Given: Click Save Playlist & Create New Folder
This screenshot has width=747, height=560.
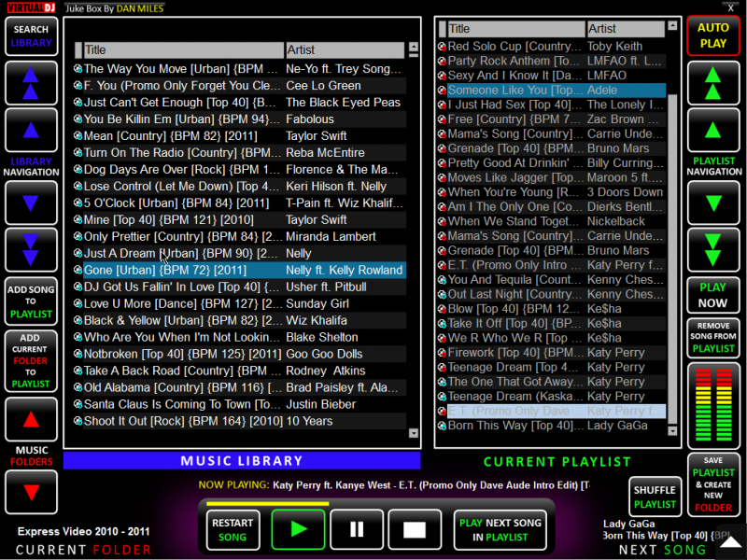Looking at the screenshot, I should pyautogui.click(x=713, y=484).
